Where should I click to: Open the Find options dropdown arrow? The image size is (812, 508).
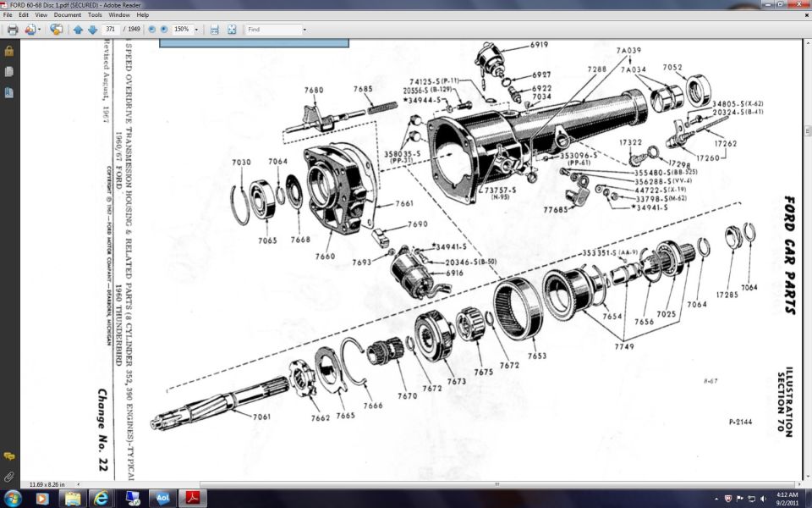tap(304, 30)
